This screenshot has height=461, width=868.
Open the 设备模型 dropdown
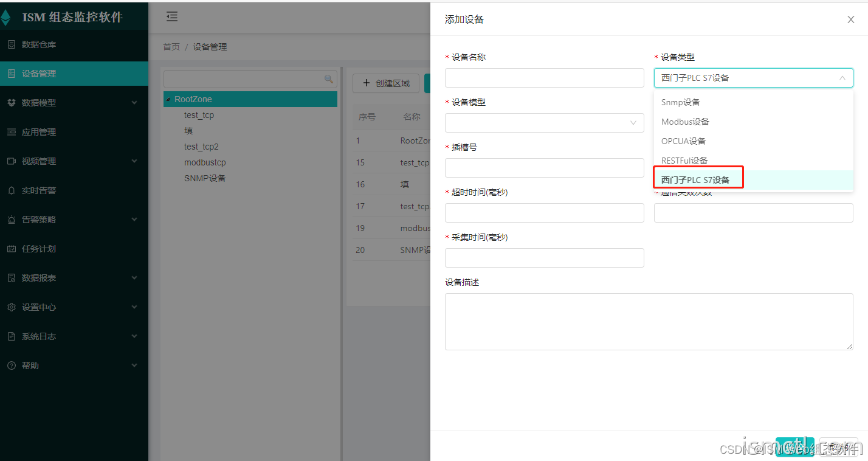[545, 123]
